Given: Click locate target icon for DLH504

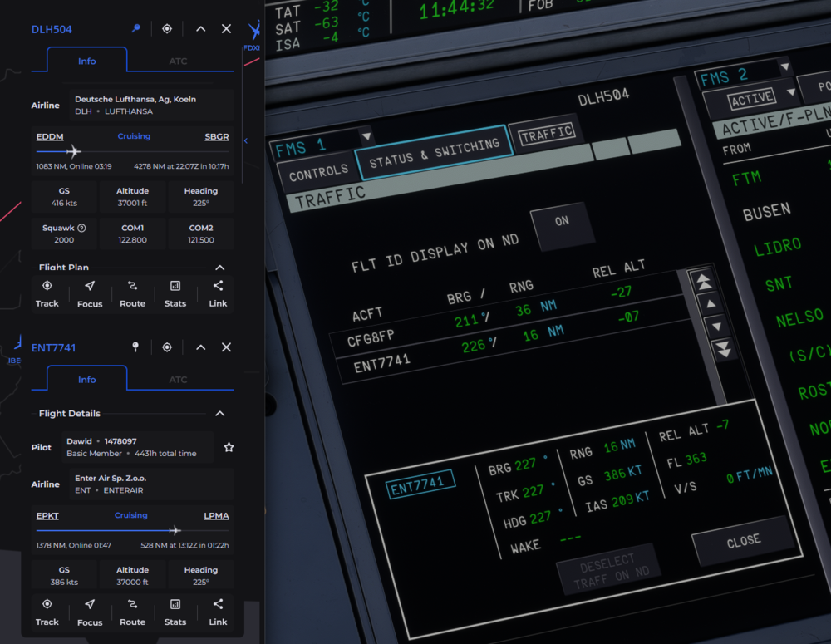Looking at the screenshot, I should [x=167, y=29].
